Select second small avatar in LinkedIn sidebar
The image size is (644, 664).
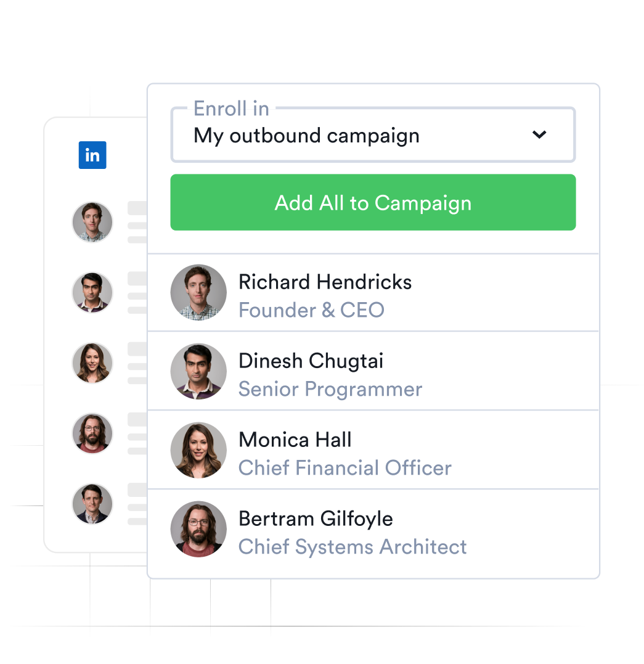(92, 292)
